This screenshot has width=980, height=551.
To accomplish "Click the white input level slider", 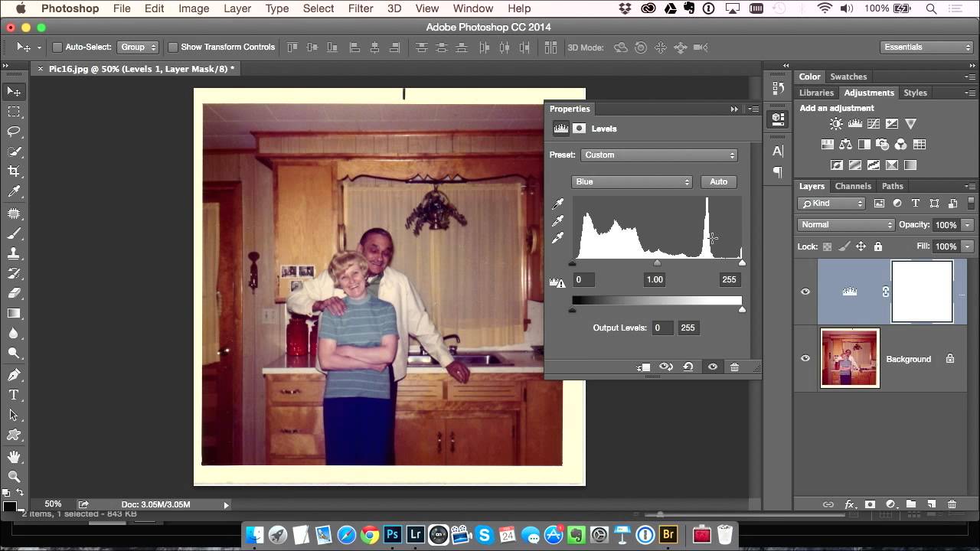I will point(742,263).
